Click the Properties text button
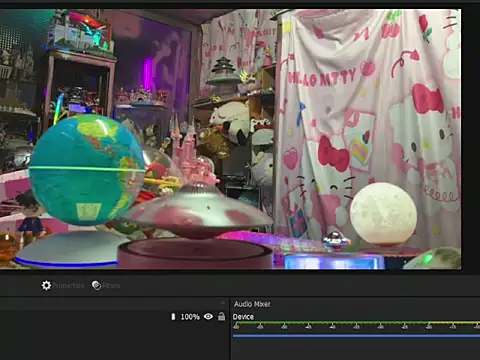The image size is (480, 360). 69,286
